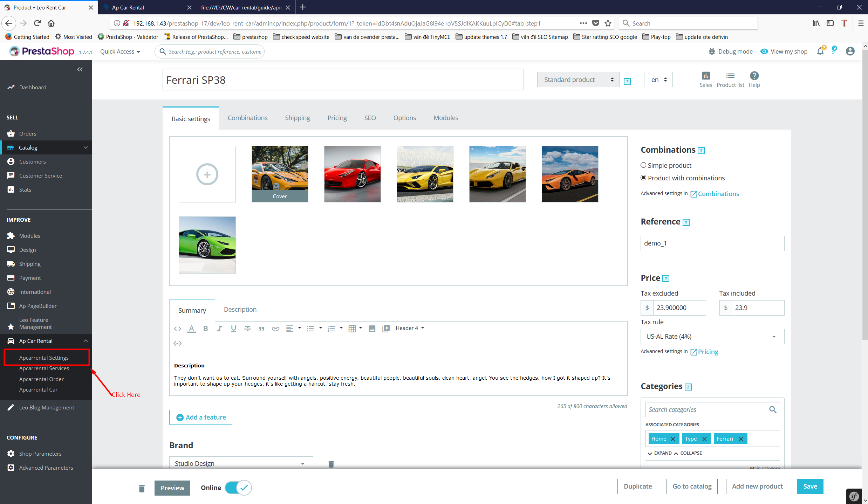The height and width of the screenshot is (504, 868).
Task: Click the Firefox reload page button
Action: 37,23
